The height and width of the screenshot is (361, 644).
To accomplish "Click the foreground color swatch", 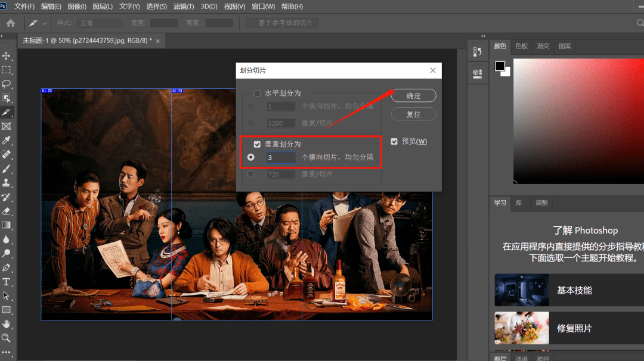I will pos(500,66).
